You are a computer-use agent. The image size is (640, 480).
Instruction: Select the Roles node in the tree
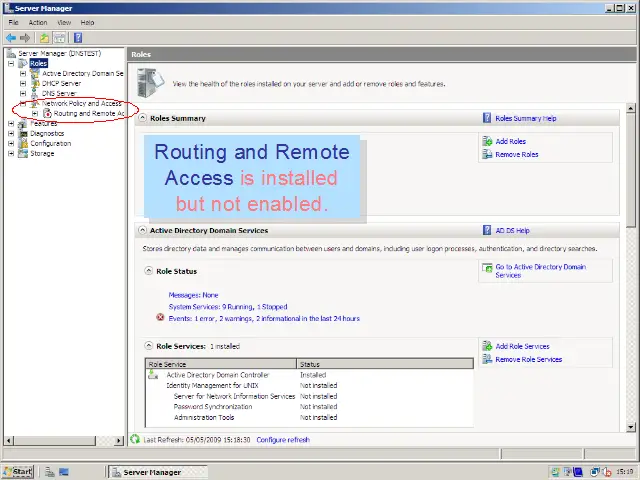coord(38,63)
